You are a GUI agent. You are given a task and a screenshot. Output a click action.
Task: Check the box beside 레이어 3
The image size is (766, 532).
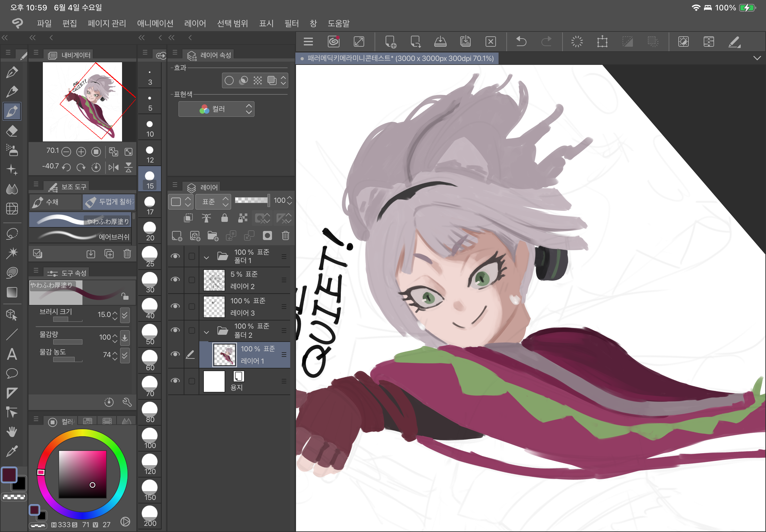[192, 306]
